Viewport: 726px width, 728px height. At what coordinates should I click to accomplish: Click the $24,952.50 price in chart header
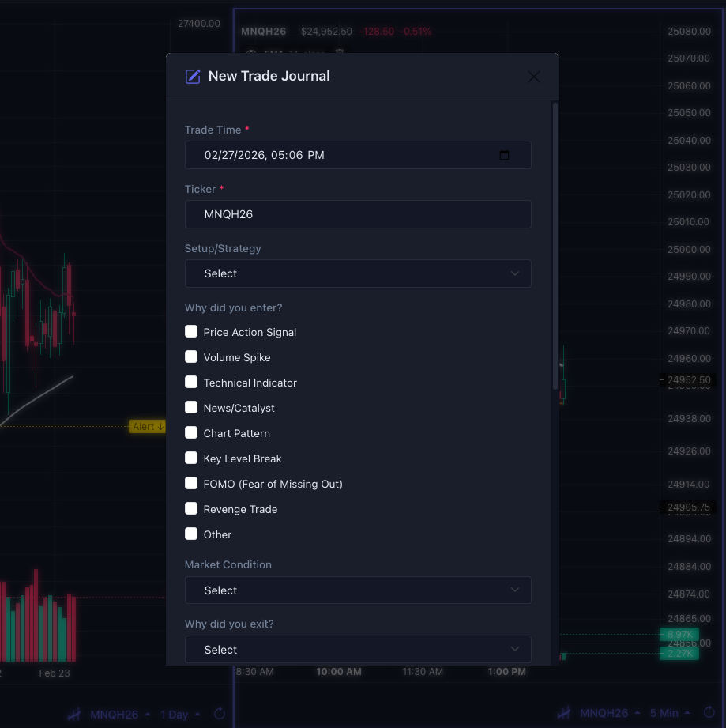coord(326,31)
